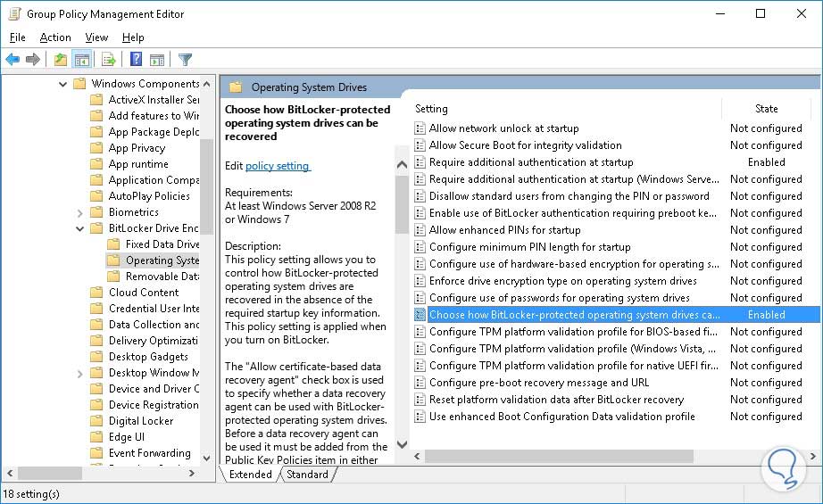Click the Forward arrow toolbar icon

[32, 59]
